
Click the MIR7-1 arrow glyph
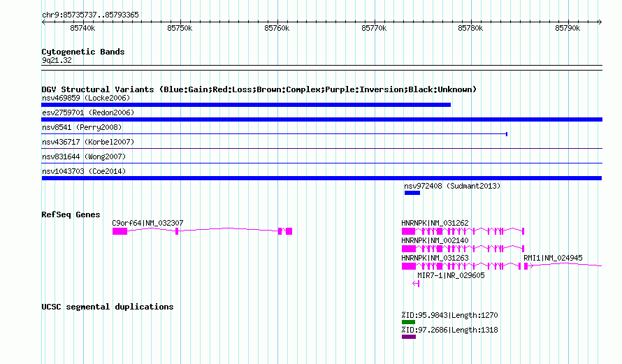click(416, 284)
